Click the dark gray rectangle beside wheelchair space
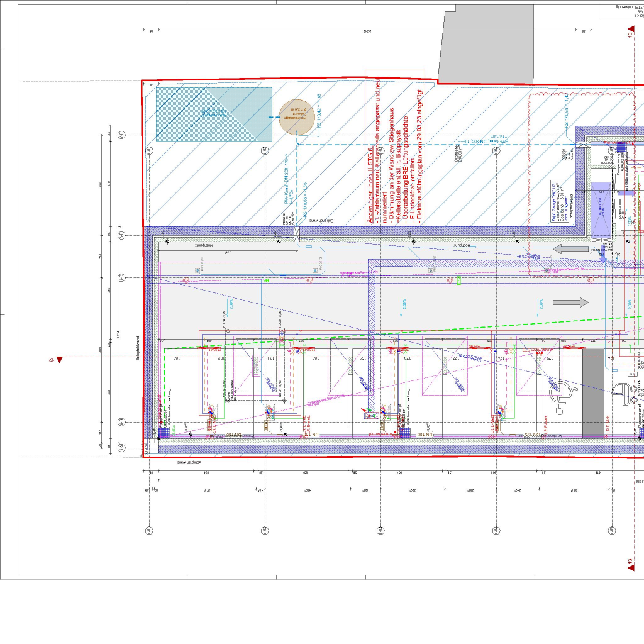 tap(593, 394)
